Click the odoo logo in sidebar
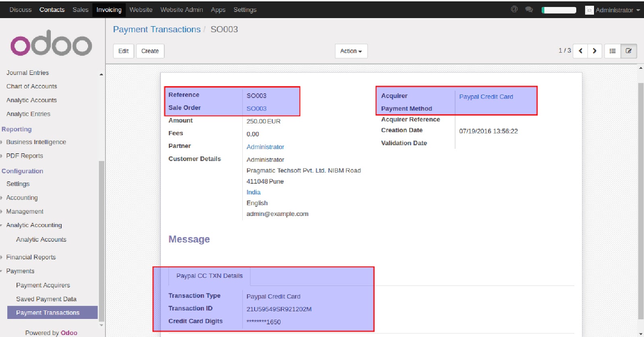This screenshot has height=337, width=644. [51, 43]
